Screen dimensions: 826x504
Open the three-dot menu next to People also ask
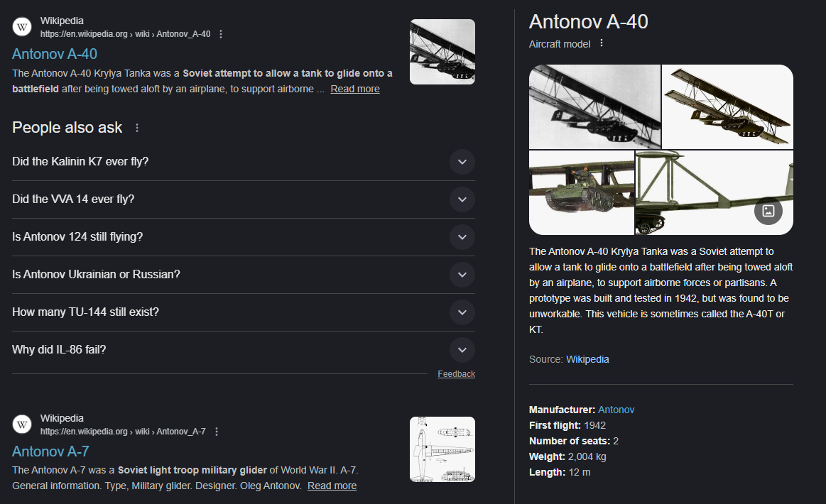point(137,128)
